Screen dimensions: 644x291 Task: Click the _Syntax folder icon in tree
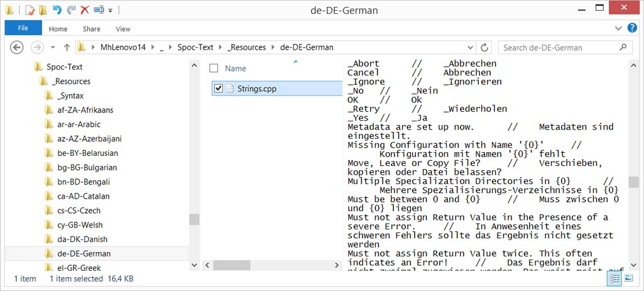point(49,96)
